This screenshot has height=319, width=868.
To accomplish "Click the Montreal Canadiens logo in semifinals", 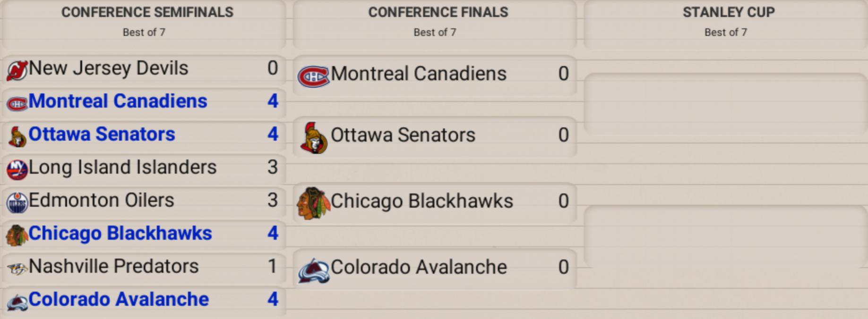I will click(x=17, y=104).
